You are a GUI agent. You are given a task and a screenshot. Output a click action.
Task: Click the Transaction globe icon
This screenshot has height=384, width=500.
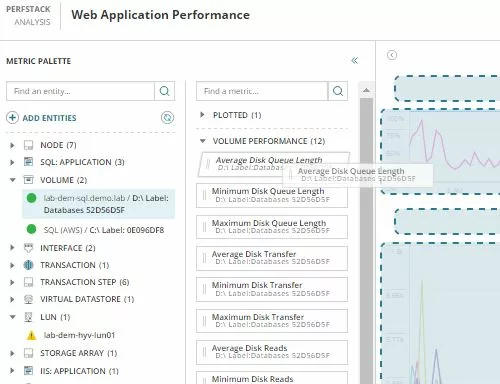point(29,265)
